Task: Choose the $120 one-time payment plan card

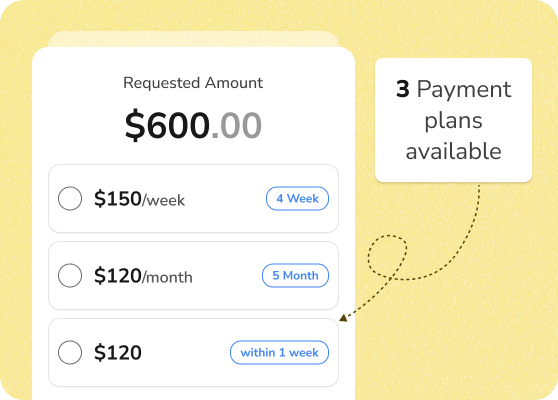Action: coord(193,352)
